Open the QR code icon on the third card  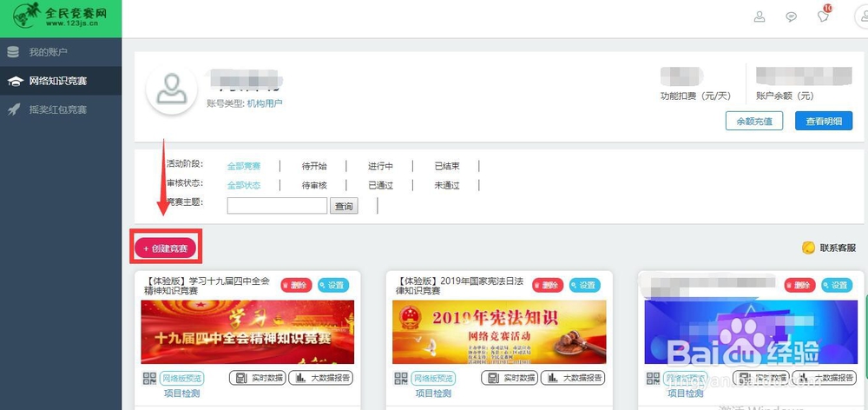tap(653, 379)
